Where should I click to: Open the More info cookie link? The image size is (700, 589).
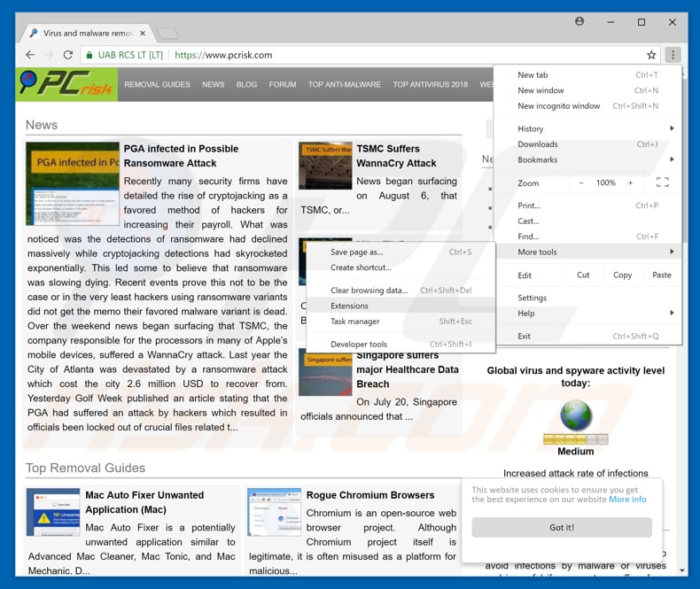click(627, 500)
